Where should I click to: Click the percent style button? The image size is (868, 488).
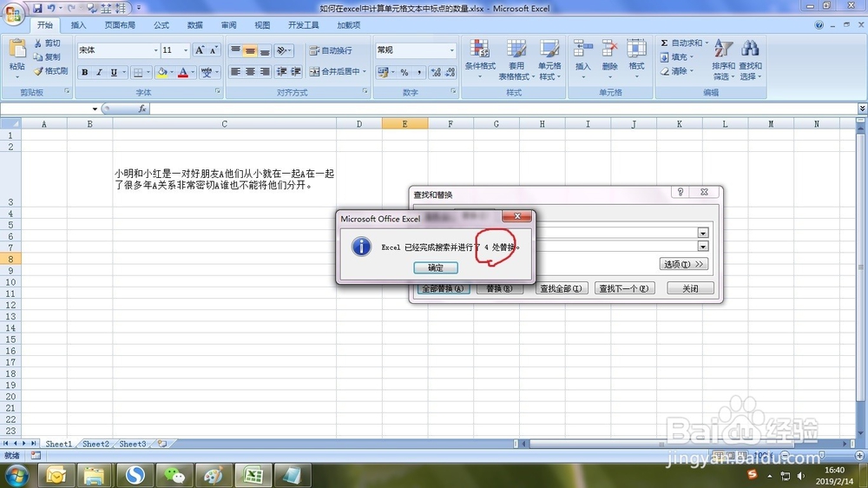click(x=404, y=72)
